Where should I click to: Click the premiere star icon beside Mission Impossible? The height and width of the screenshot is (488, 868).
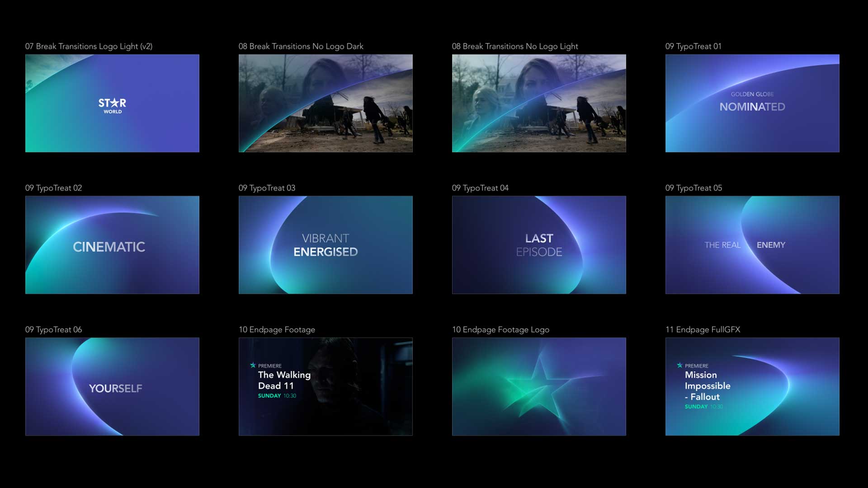click(x=679, y=365)
